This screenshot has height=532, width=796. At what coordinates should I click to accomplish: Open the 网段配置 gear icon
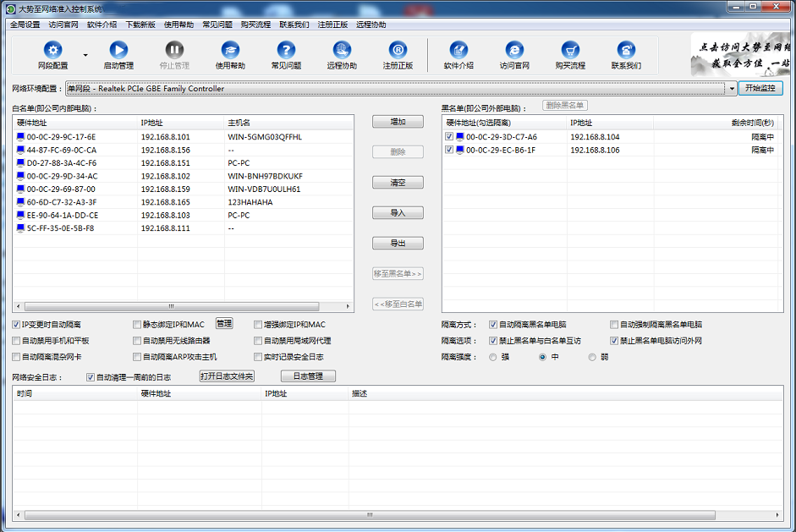tap(52, 50)
